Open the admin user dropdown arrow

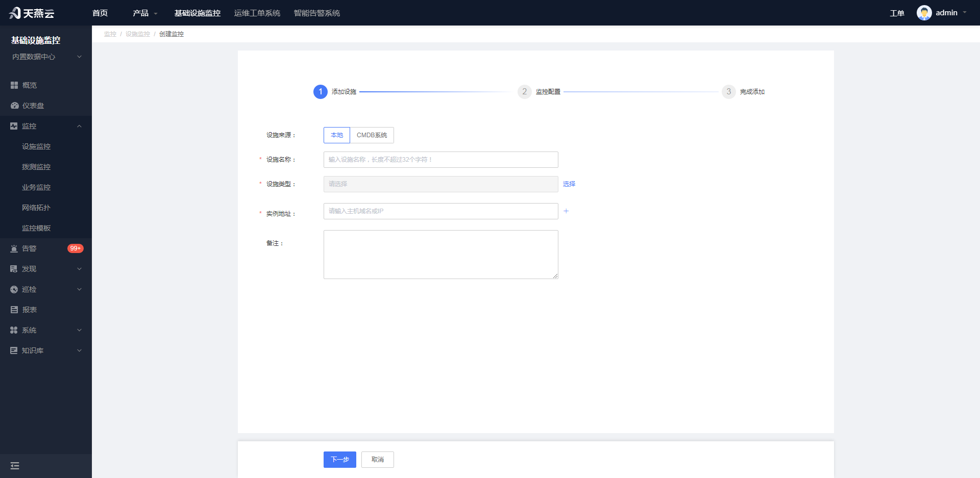point(965,13)
